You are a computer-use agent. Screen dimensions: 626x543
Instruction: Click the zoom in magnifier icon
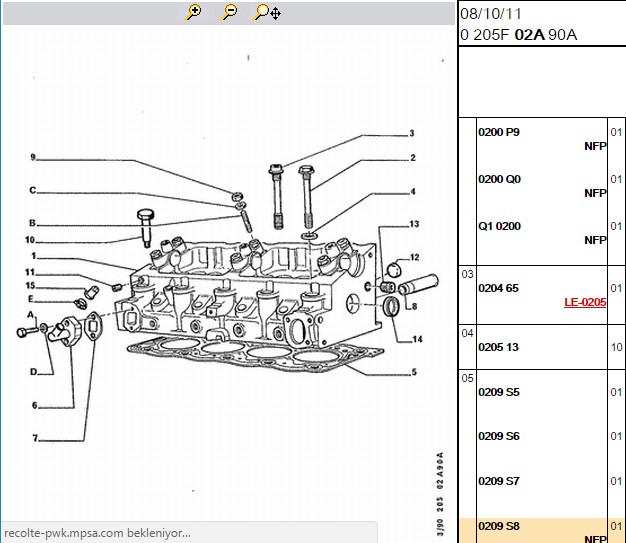point(194,12)
